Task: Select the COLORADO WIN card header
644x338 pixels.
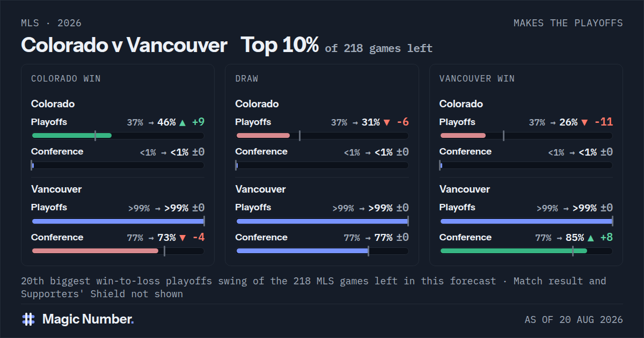Action: point(66,79)
